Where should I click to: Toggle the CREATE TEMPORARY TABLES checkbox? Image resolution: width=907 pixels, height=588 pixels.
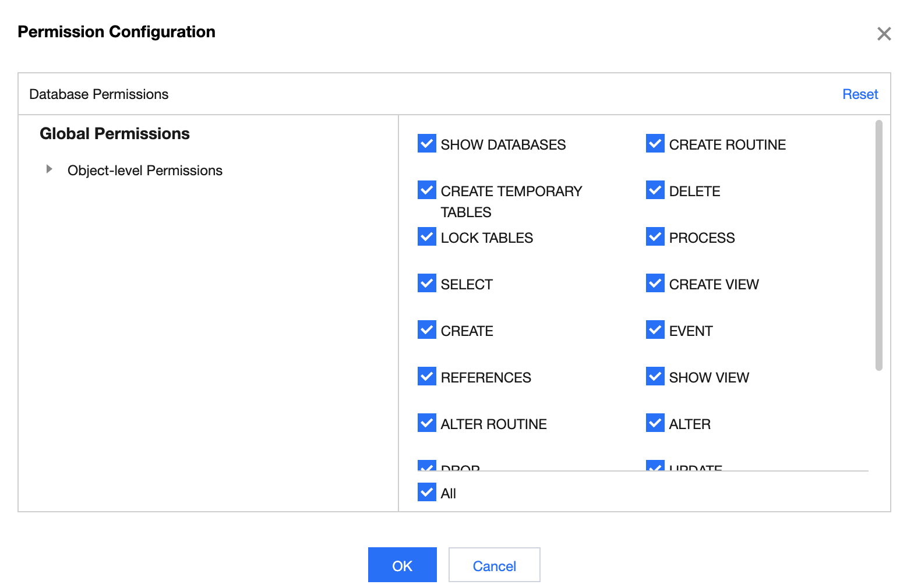point(427,190)
